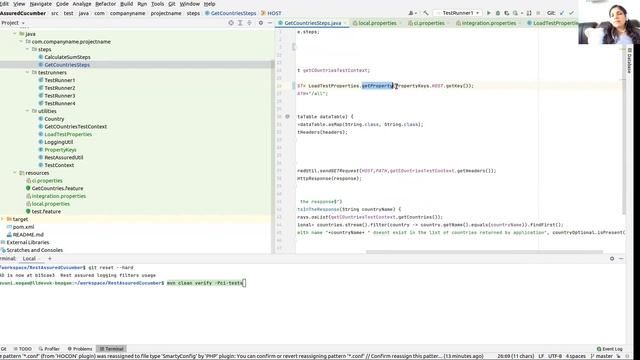
Task: Collapse the resources folder node
Action: click(15, 173)
